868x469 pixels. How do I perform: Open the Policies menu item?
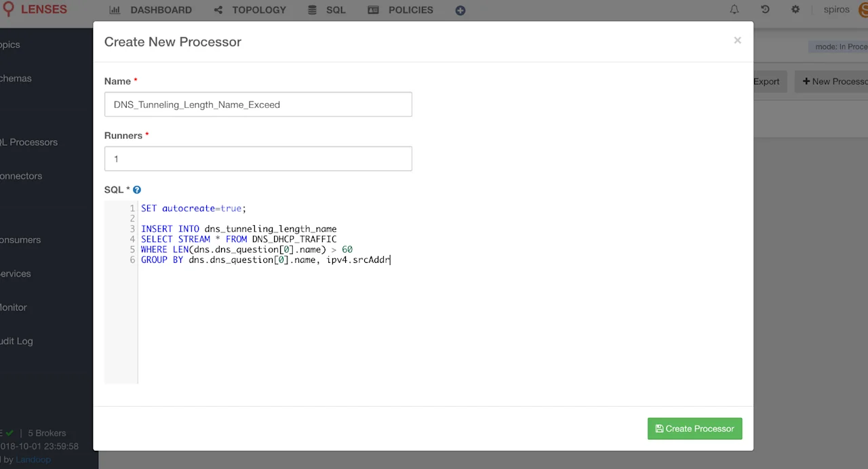400,10
